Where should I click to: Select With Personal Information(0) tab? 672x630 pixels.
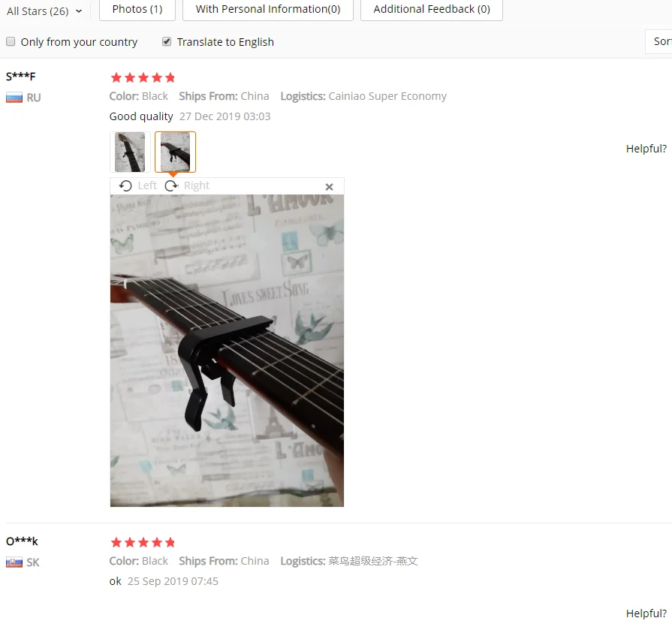[268, 9]
